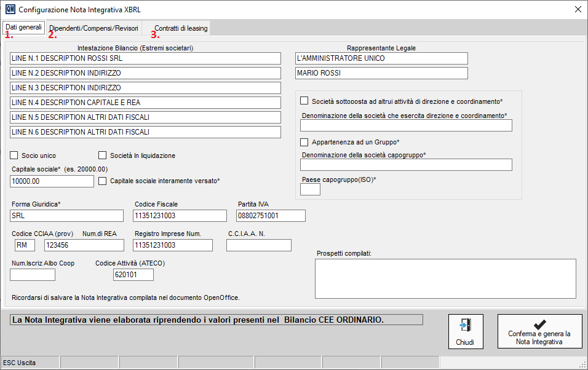Open the Contratti di leasing tab
Screen dimensions: 588x370
click(x=181, y=28)
